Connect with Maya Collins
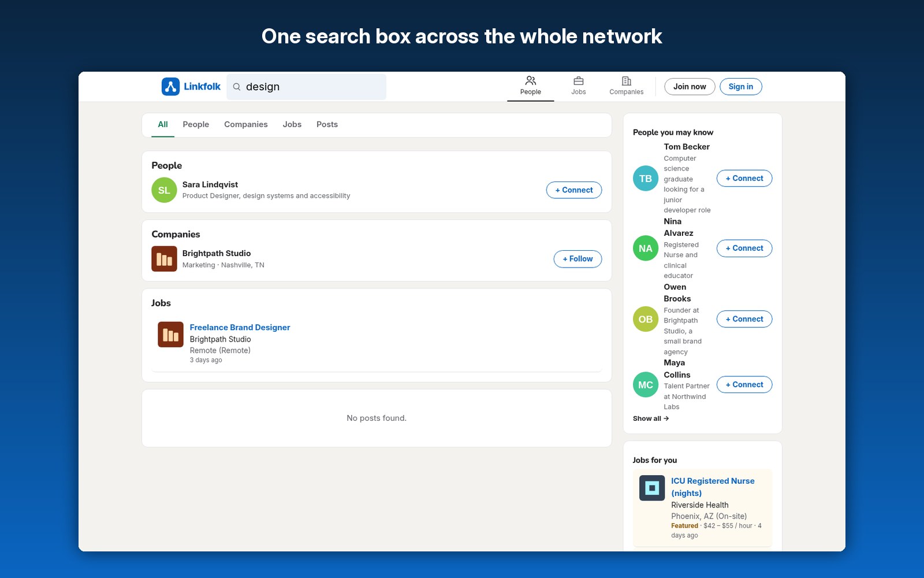The image size is (924, 578). 744,385
